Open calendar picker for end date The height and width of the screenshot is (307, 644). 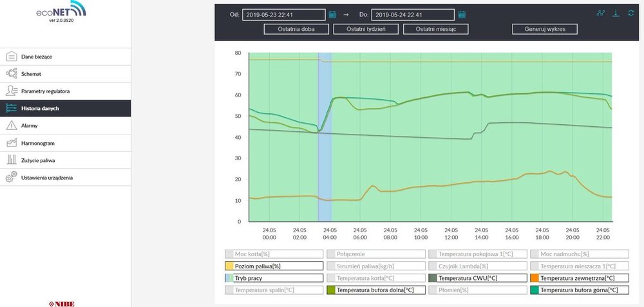(x=462, y=14)
